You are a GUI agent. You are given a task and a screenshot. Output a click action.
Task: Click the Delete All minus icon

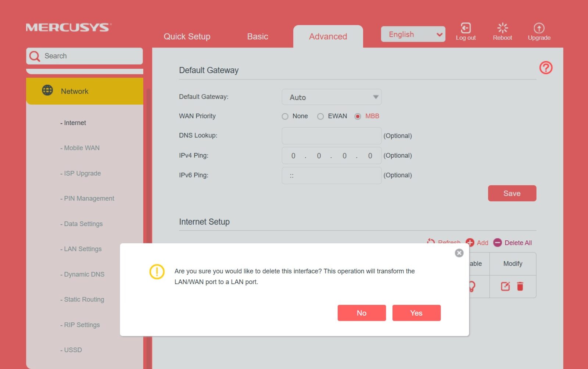(x=497, y=243)
